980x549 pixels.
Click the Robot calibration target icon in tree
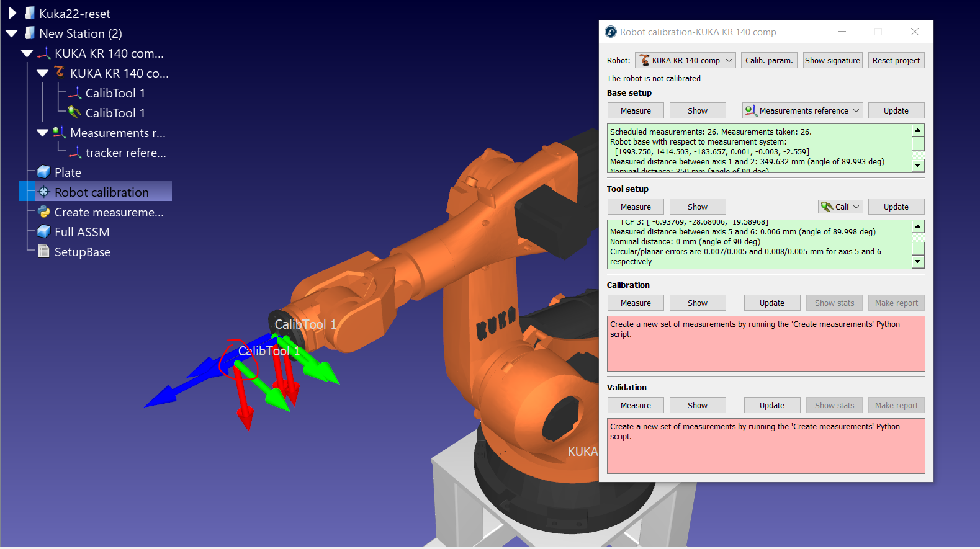pos(43,192)
